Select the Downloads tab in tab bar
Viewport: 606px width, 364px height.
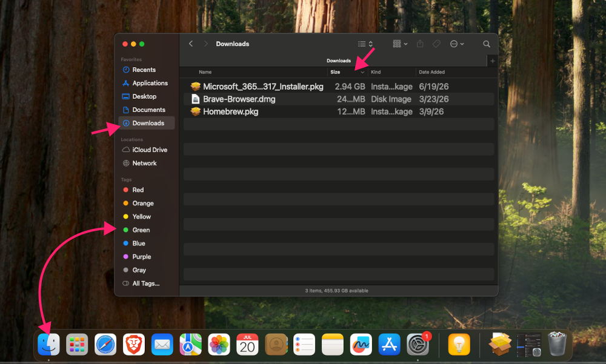pyautogui.click(x=339, y=61)
